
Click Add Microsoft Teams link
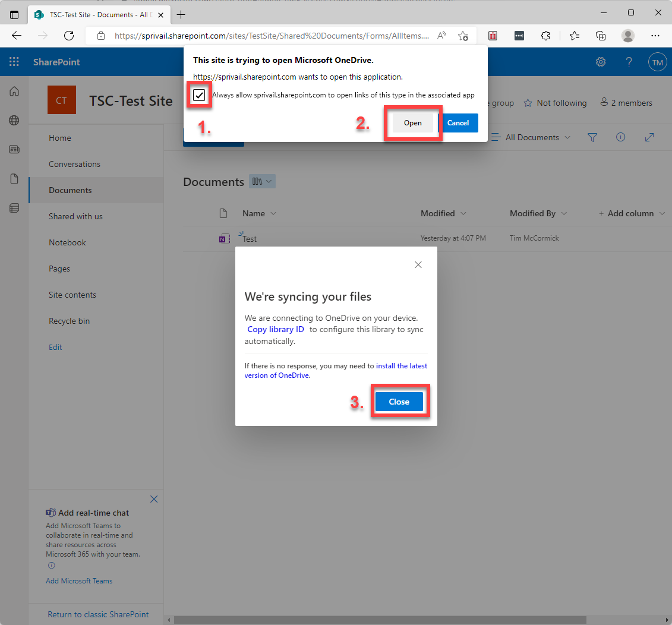pos(79,581)
